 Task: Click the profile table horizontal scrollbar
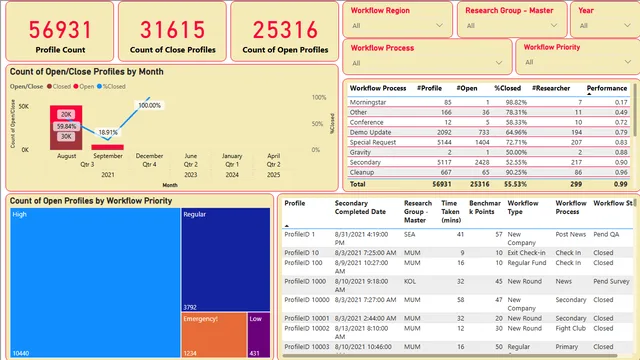[450, 355]
